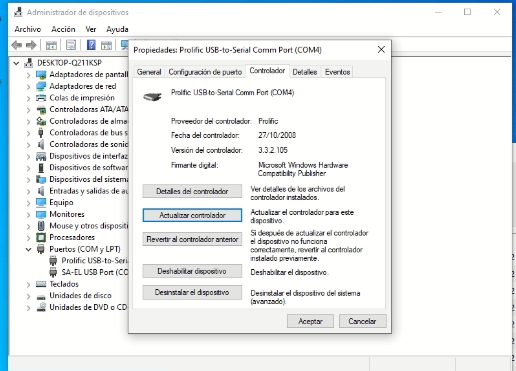
Task: Click driver version value 3.3.2.105
Action: (273, 150)
